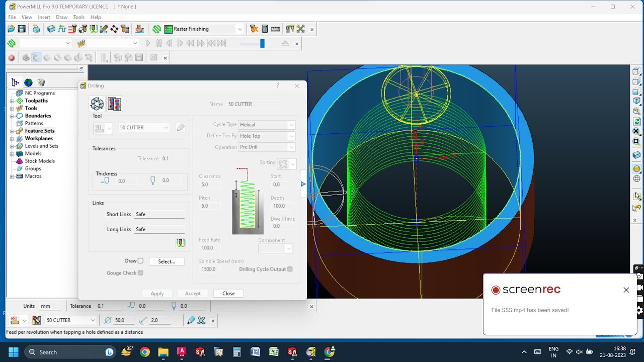Click the Close button in Drilling dialog
Screen dimensions: 644x362
coord(228,294)
